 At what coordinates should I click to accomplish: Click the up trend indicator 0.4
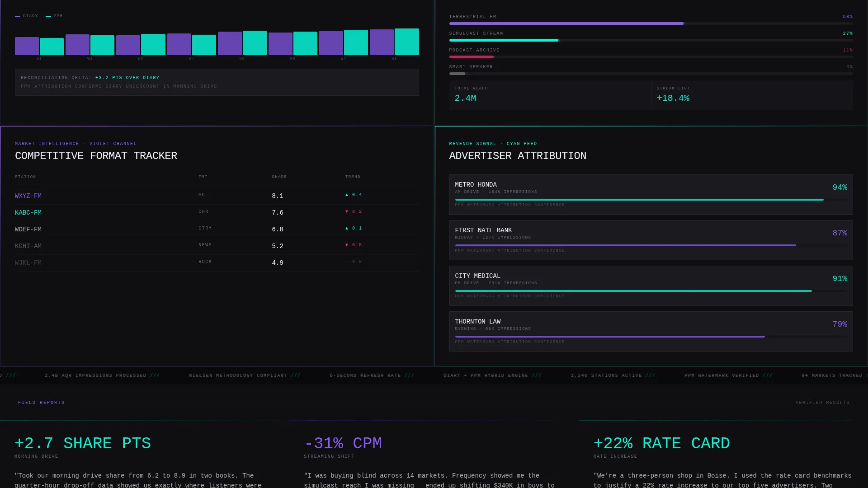354,195
